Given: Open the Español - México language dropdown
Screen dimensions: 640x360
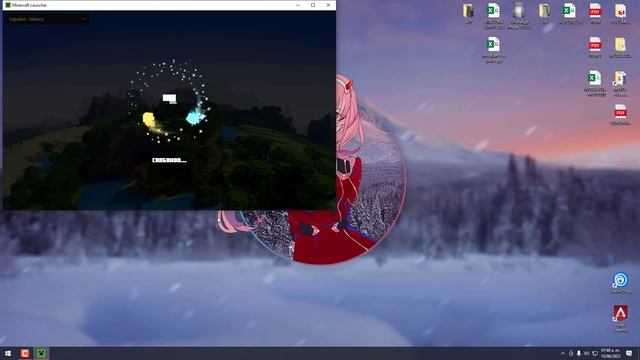Looking at the screenshot, I should [x=46, y=19].
